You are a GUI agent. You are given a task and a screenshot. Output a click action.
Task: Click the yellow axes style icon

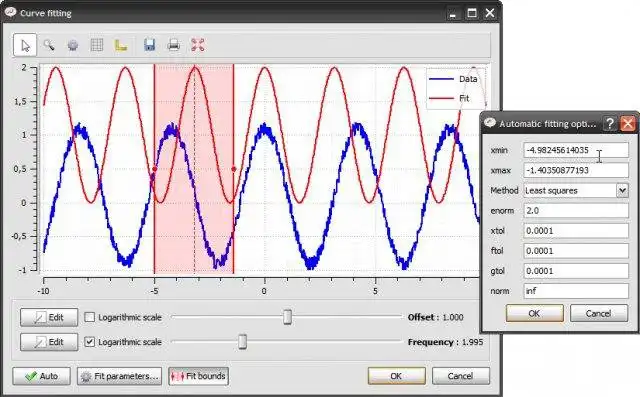[121, 45]
